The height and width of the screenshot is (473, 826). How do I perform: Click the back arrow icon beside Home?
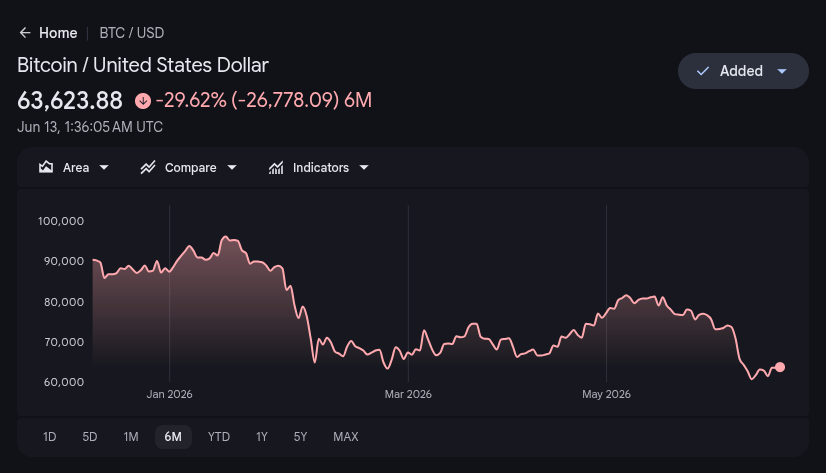pos(25,33)
